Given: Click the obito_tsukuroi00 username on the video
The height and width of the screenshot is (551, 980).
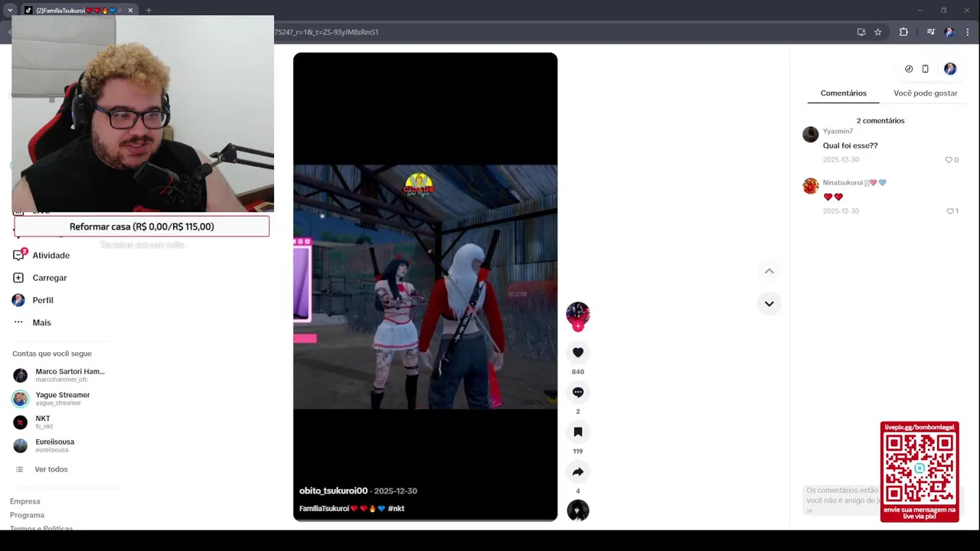Looking at the screenshot, I should click(x=333, y=491).
